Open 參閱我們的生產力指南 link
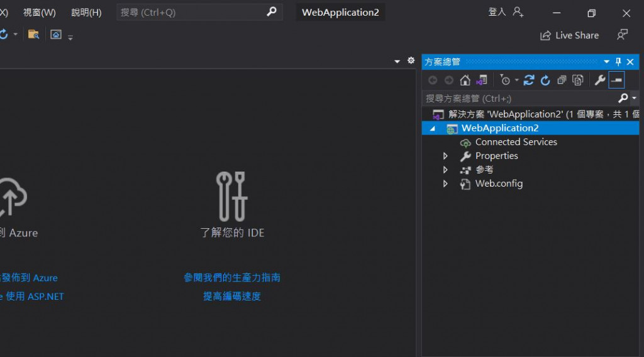 point(232,278)
